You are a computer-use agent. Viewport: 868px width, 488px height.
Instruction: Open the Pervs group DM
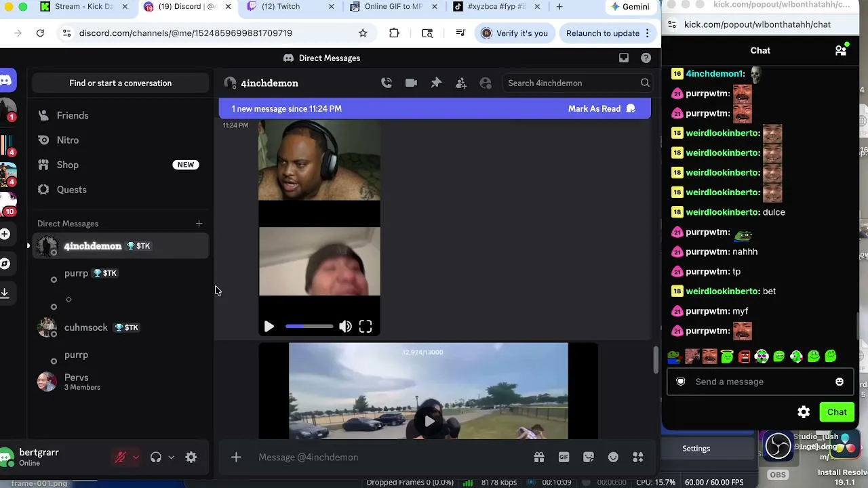coord(121,382)
